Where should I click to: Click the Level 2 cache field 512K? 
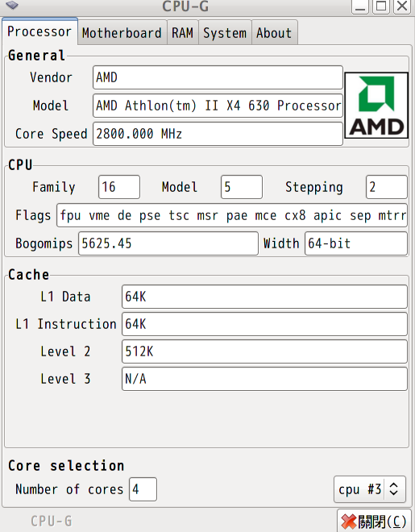(x=264, y=351)
